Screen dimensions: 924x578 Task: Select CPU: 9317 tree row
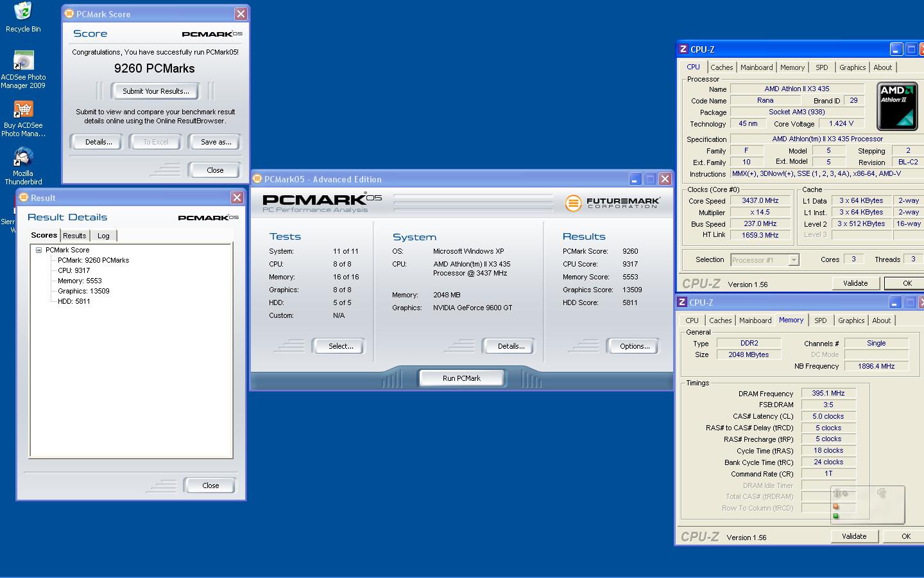[x=74, y=270]
